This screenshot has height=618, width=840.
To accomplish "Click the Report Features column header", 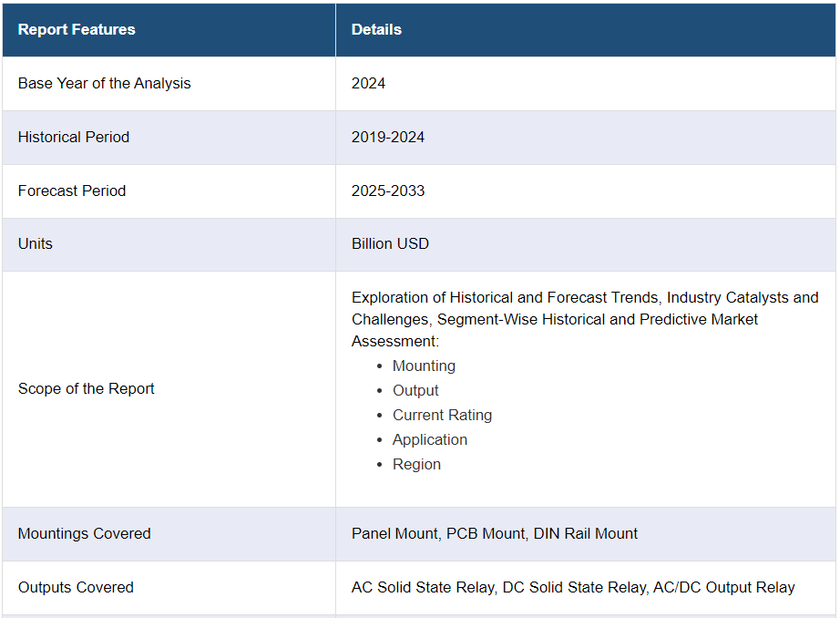I will 77,29.
